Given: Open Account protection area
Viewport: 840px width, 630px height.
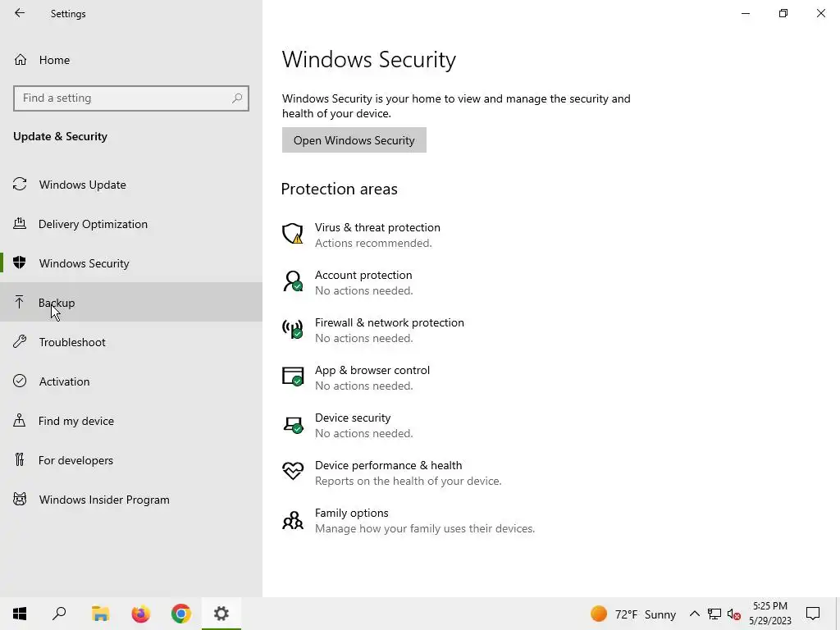Looking at the screenshot, I should coord(363,275).
